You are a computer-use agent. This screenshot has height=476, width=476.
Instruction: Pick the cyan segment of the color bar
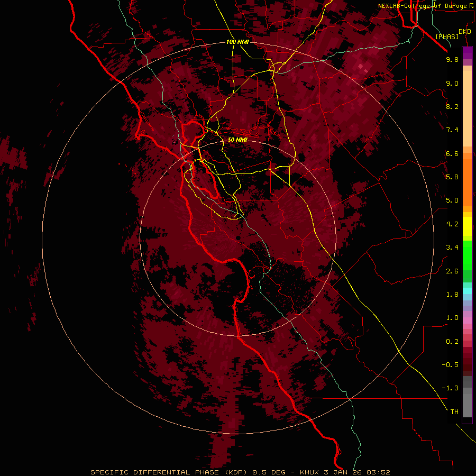(467, 290)
